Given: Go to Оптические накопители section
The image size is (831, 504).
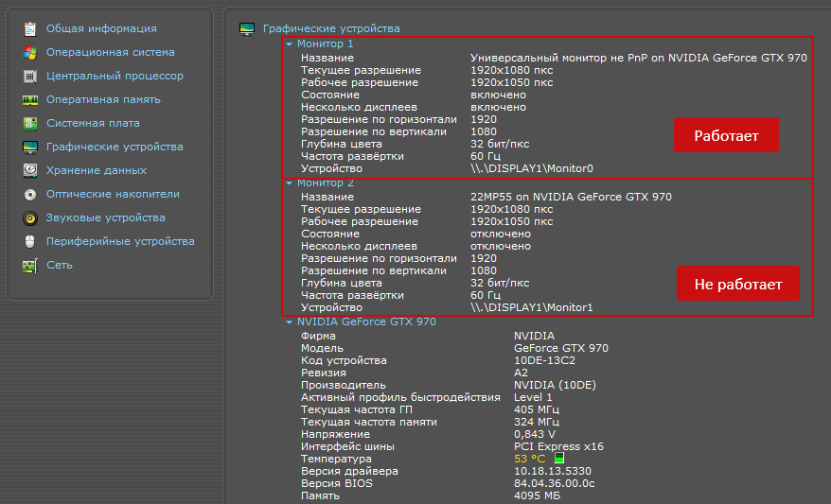Looking at the screenshot, I should pyautogui.click(x=113, y=194).
